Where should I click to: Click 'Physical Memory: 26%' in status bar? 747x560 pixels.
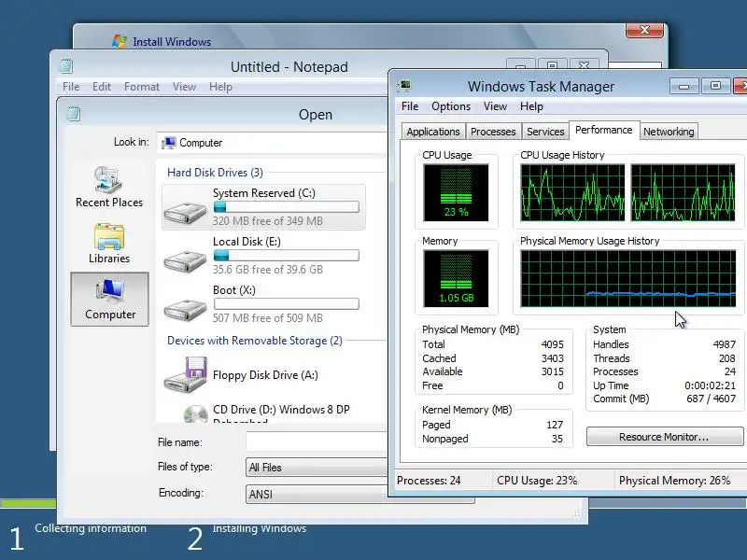pyautogui.click(x=674, y=481)
